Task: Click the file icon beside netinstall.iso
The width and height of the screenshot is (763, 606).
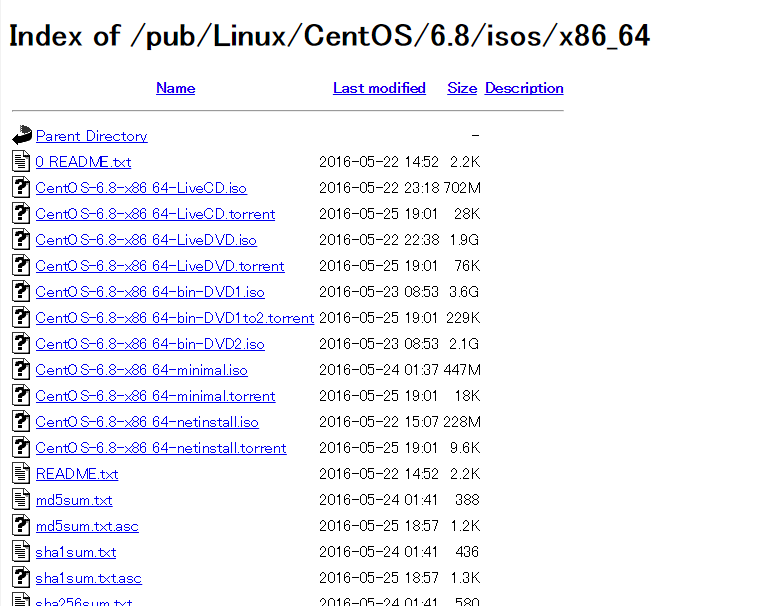Action: click(20, 421)
